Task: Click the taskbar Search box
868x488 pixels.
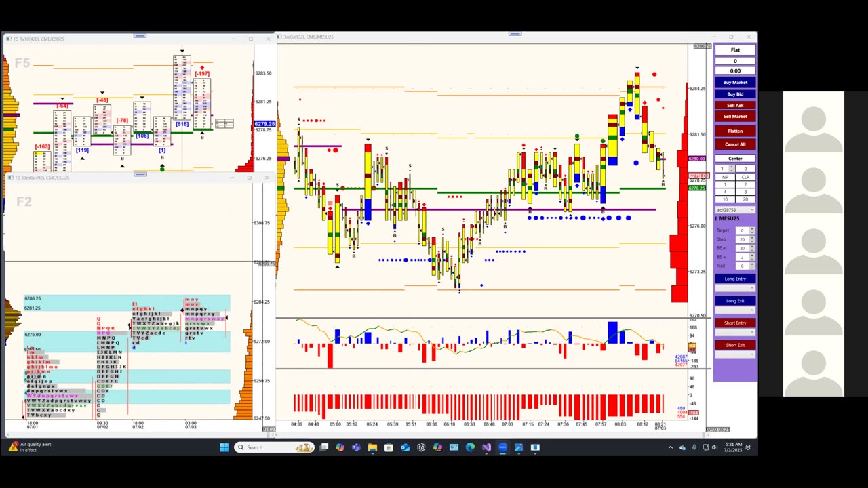Action: 275,447
